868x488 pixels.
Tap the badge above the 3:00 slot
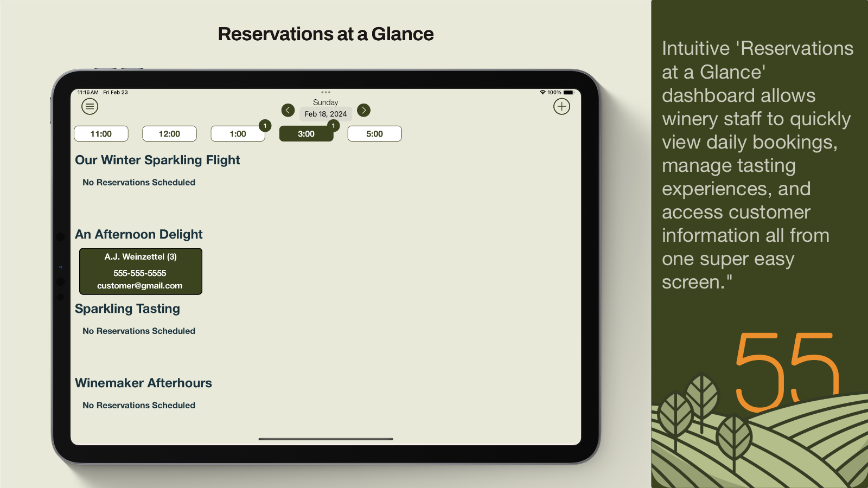coord(333,126)
